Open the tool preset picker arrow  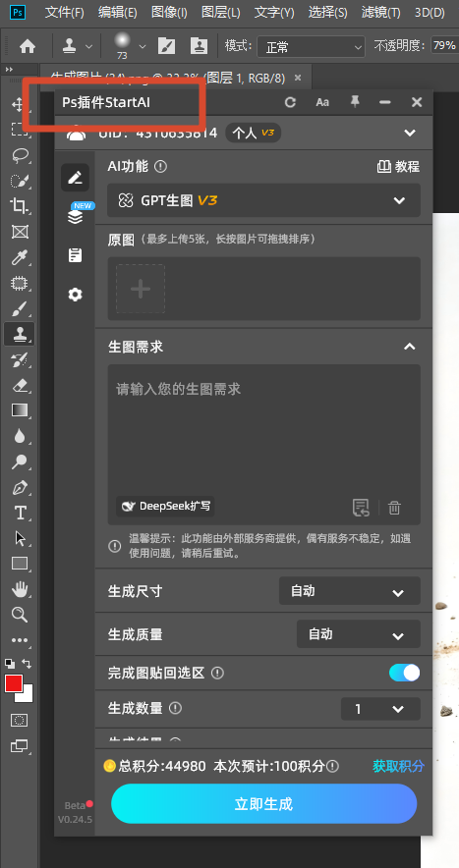[x=88, y=46]
